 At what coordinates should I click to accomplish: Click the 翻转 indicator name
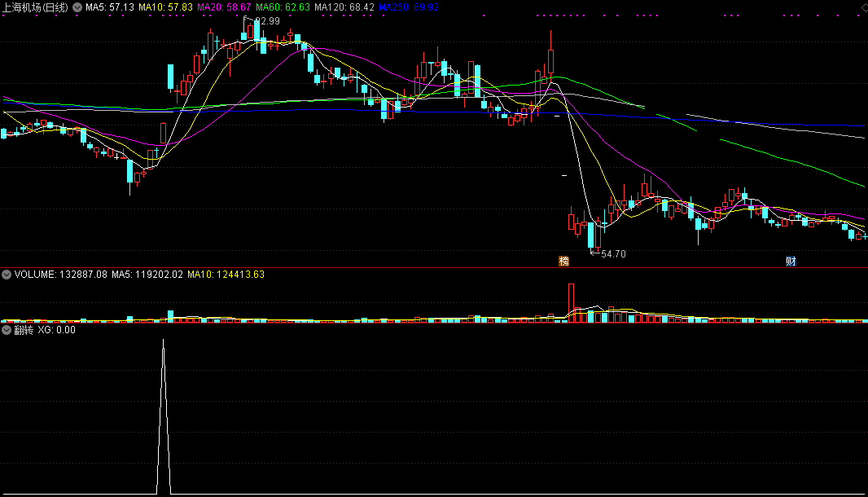click(24, 330)
